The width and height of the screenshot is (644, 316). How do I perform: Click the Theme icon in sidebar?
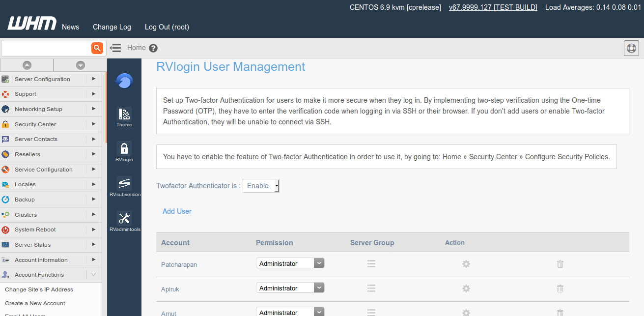pyautogui.click(x=124, y=115)
